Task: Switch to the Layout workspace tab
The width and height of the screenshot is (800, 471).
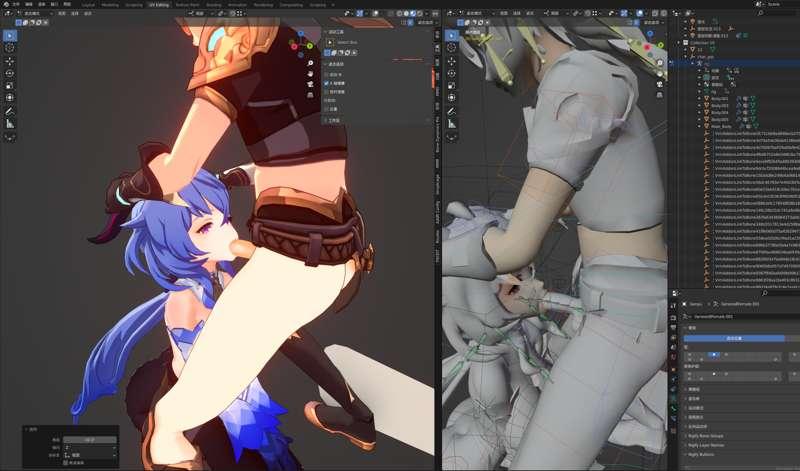Action: pos(88,5)
